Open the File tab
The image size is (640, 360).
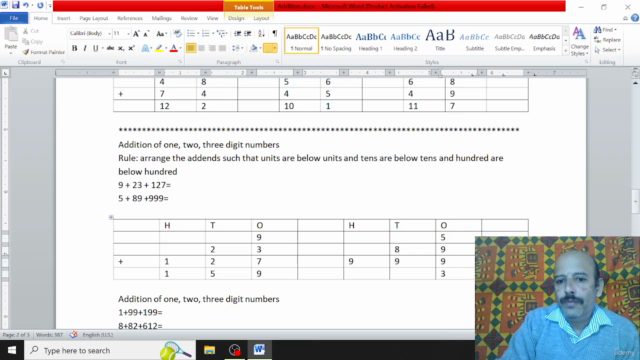click(x=14, y=18)
